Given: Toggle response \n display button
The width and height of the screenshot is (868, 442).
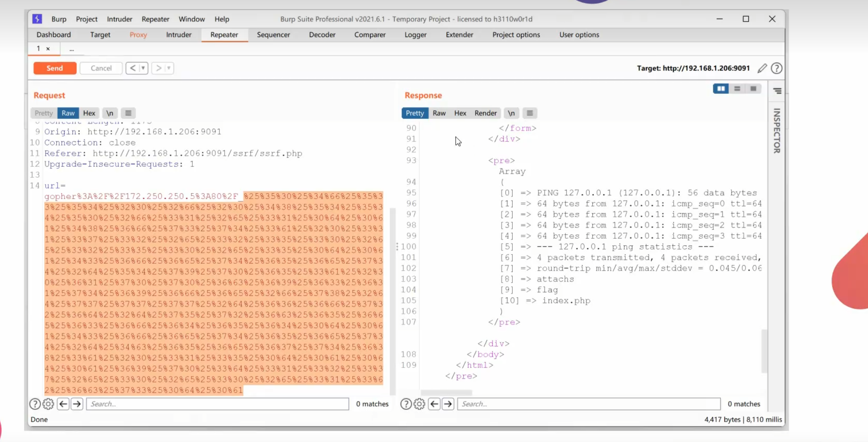Looking at the screenshot, I should click(x=511, y=113).
